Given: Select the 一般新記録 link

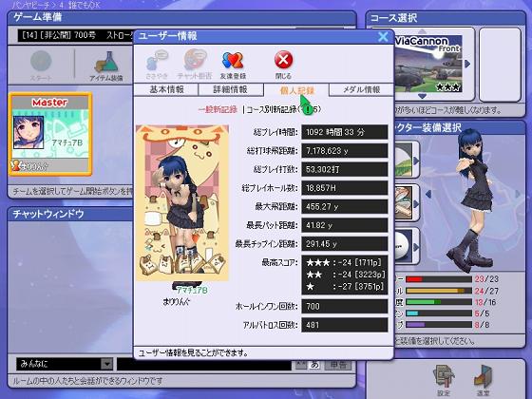Looking at the screenshot, I should (x=218, y=109).
